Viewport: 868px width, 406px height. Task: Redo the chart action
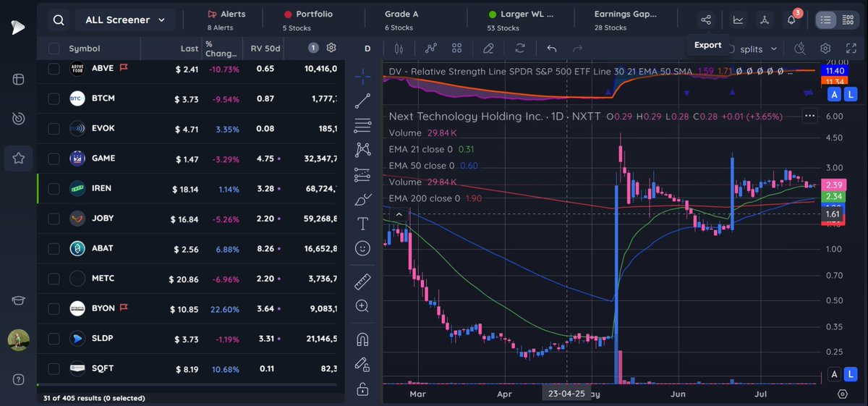click(x=577, y=48)
